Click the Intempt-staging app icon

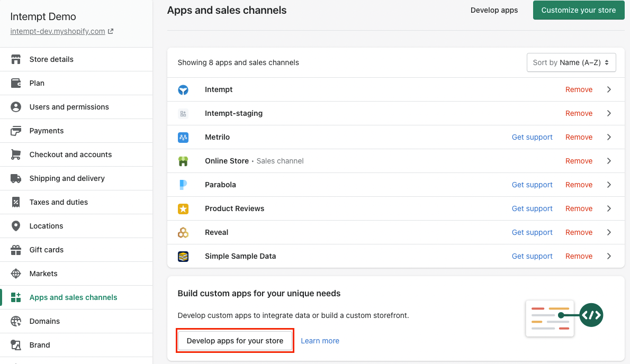[x=183, y=114]
